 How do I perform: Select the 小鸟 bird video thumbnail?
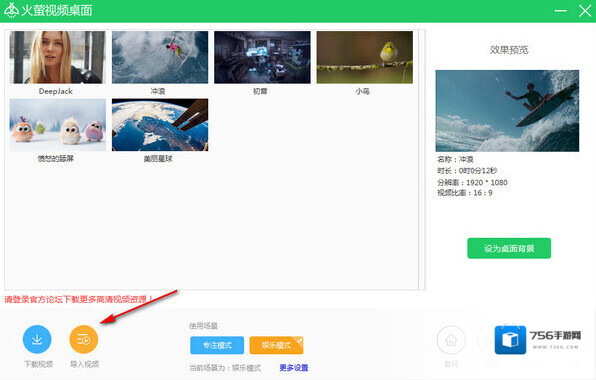pos(365,57)
